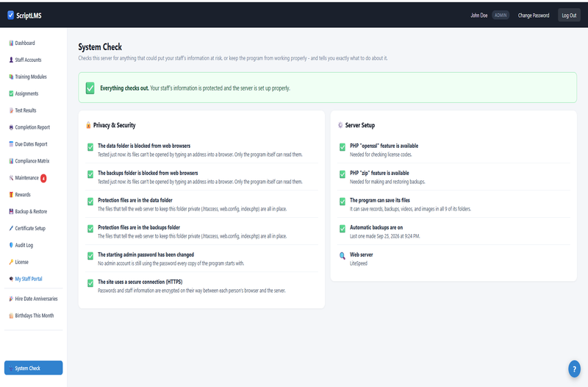Click check for protection files in backups folder

pos(90,229)
